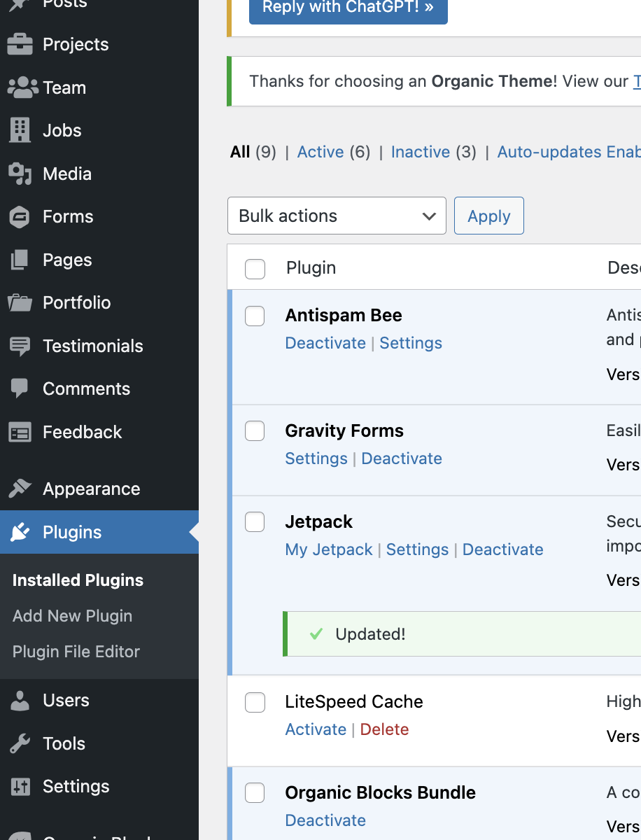Click the Appearance paintbrush icon
Viewport: 641px width, 840px height.
(20, 489)
